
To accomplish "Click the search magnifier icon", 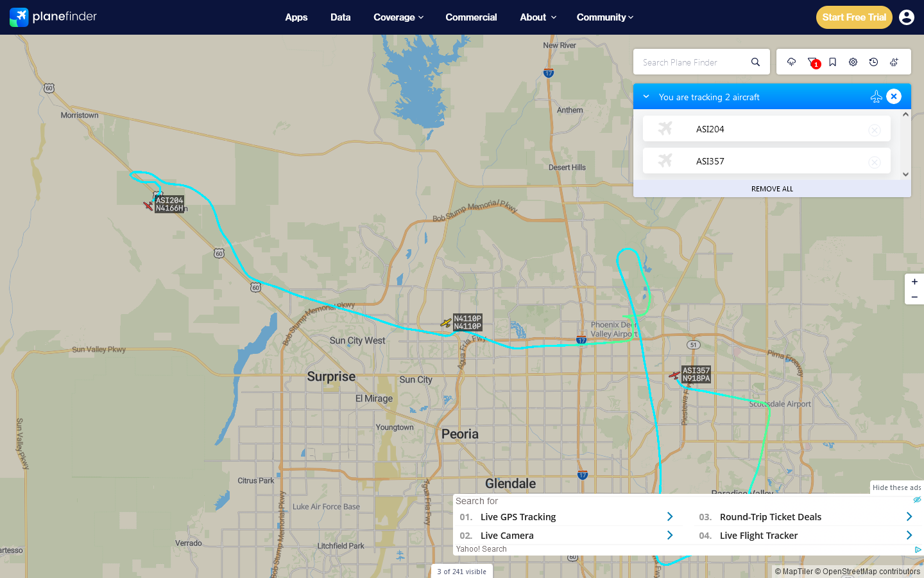I will 755,62.
